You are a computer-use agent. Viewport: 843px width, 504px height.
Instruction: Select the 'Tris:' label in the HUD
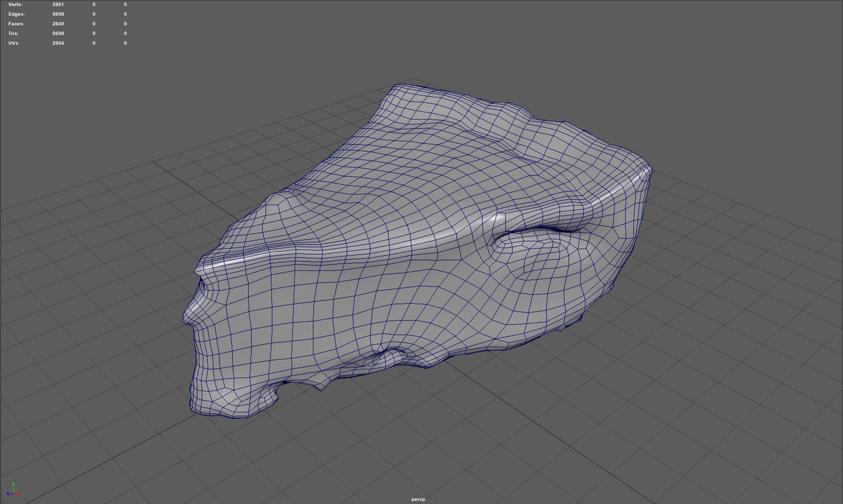click(14, 34)
